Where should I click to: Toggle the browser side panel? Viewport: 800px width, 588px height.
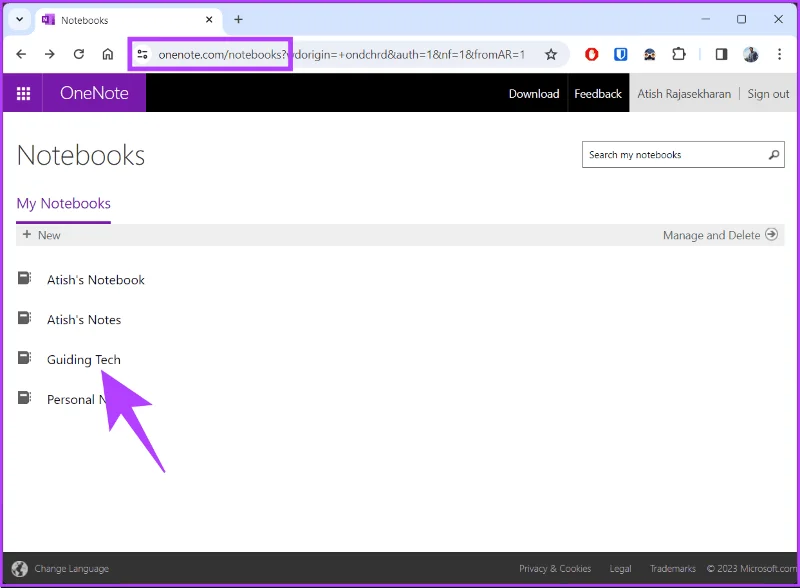click(721, 54)
